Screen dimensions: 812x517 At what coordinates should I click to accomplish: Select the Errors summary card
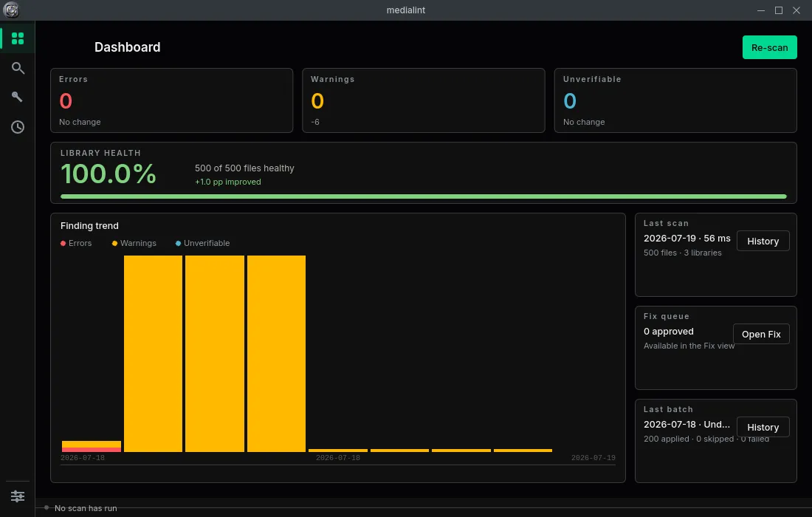pos(171,100)
